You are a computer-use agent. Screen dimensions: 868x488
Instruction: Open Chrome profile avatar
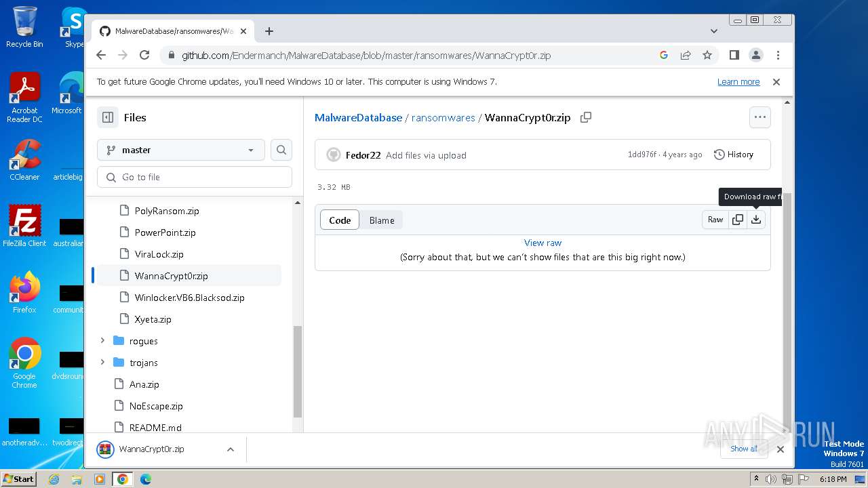click(x=756, y=56)
